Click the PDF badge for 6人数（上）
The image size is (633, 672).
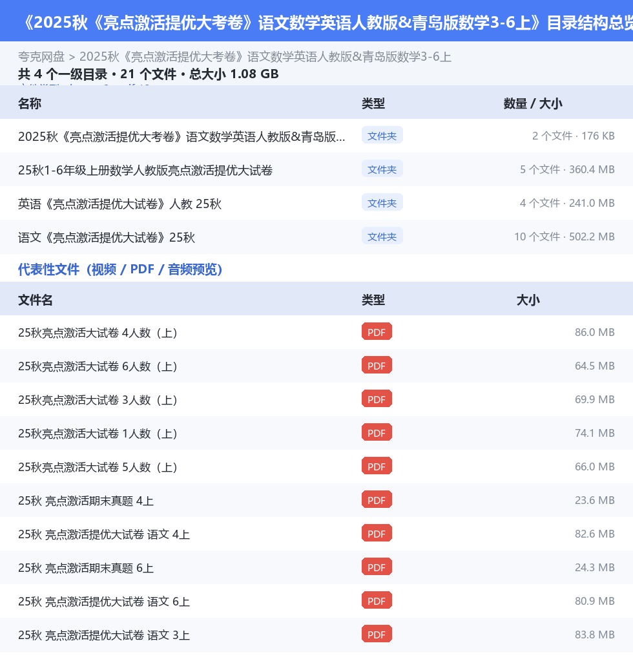point(377,365)
